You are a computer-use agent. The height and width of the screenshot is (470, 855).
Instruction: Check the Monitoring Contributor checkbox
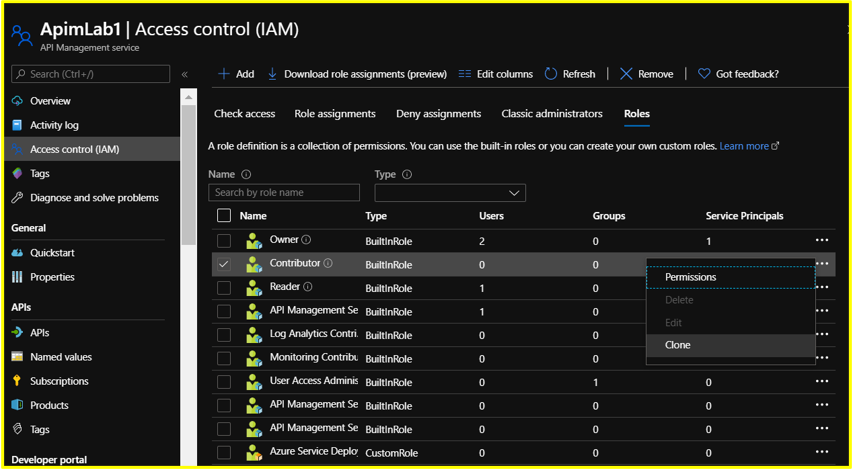pos(224,358)
